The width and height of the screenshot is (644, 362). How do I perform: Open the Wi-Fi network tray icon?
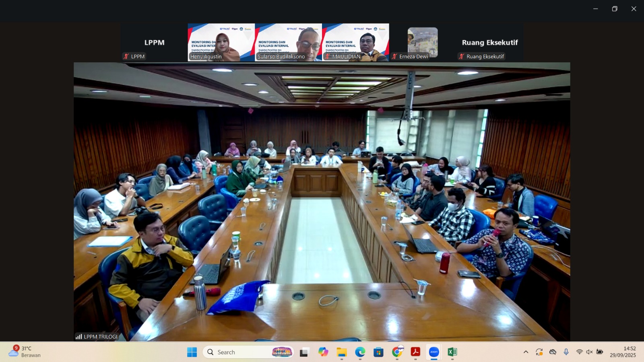tap(579, 352)
